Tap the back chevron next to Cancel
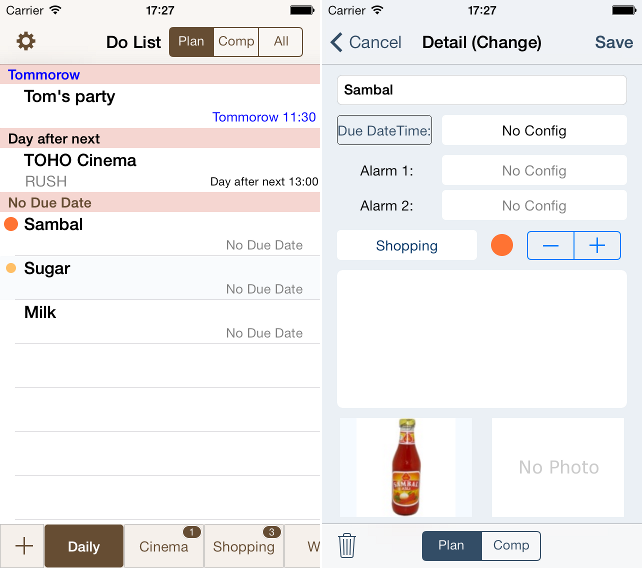 click(337, 42)
